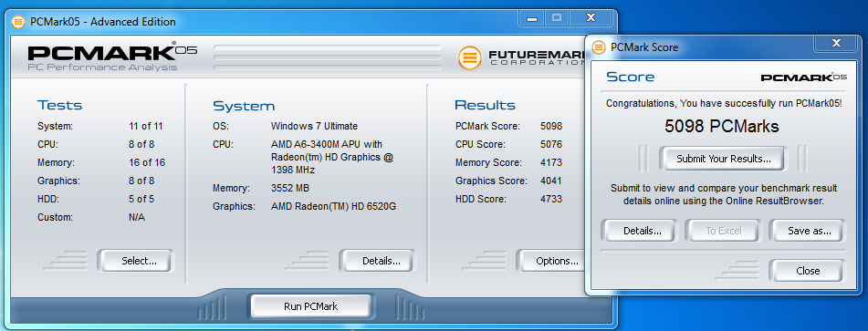
Task: Click the Graphics Score value 4041
Action: [x=551, y=181]
